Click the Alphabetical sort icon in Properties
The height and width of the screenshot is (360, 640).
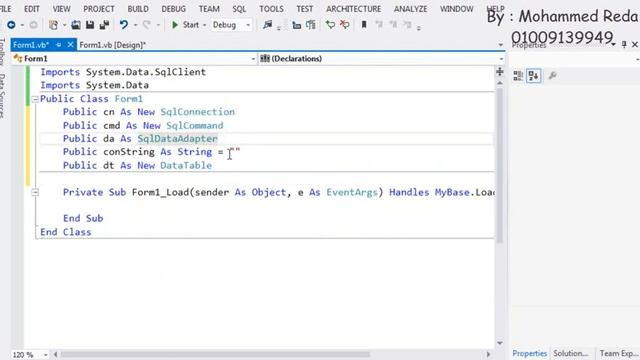(x=534, y=76)
